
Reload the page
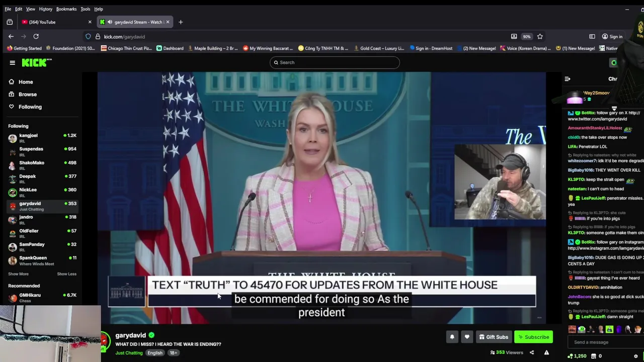[x=36, y=37]
